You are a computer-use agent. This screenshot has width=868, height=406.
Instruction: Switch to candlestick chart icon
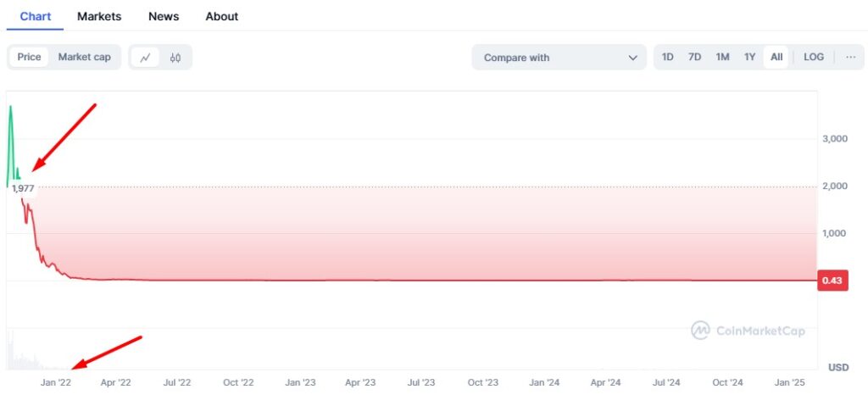pyautogui.click(x=175, y=58)
